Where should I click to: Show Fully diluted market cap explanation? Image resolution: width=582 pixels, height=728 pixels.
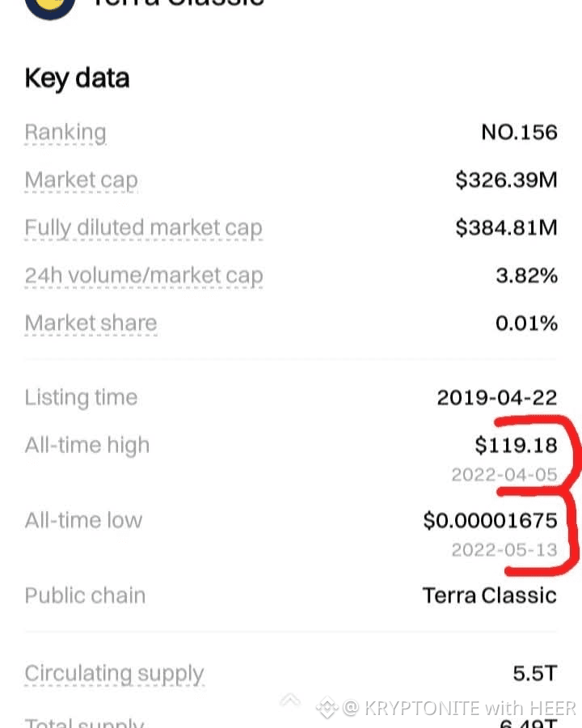[x=143, y=228]
